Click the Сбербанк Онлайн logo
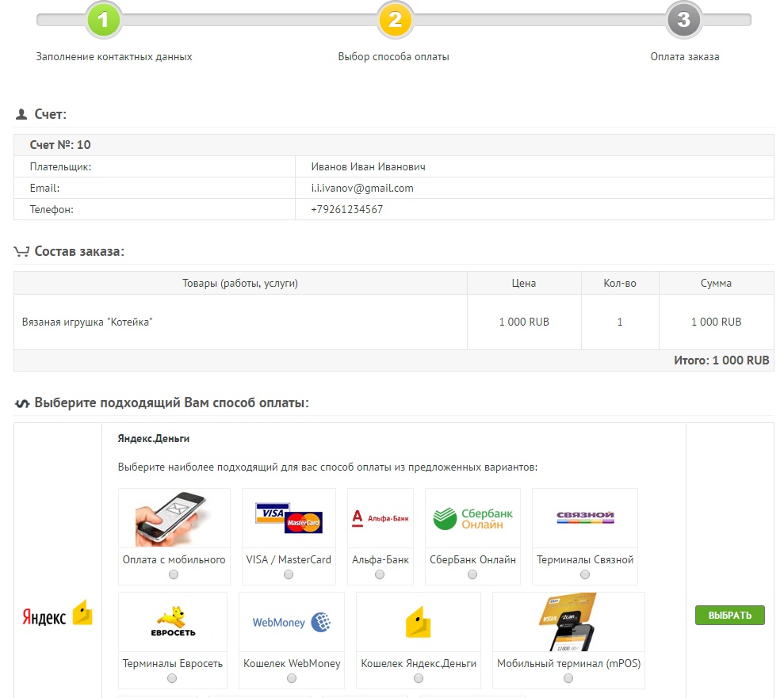 point(472,518)
